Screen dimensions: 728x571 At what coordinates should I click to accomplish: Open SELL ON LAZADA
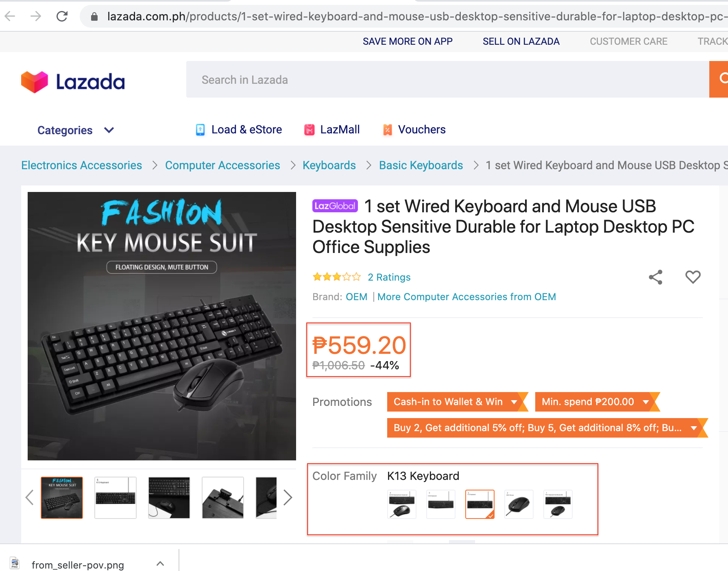[x=521, y=41]
